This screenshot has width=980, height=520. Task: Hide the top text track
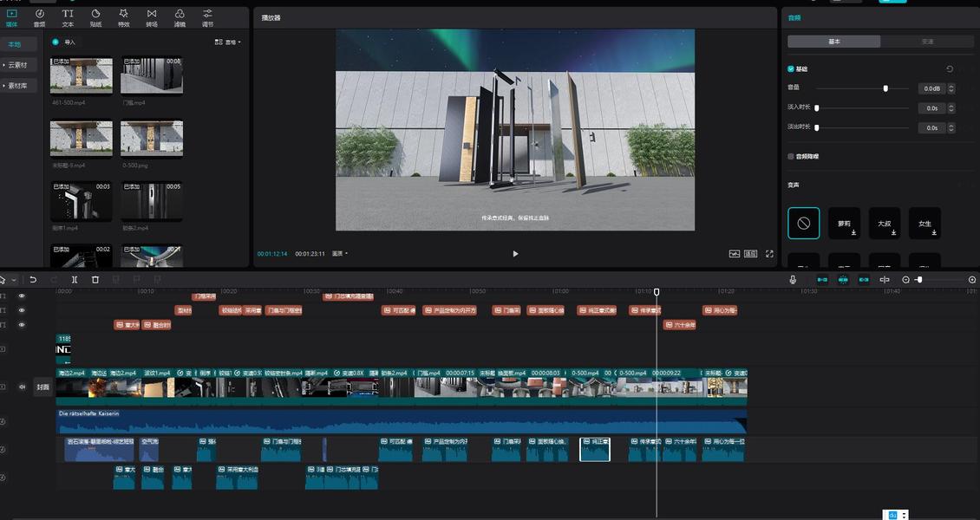[x=22, y=296]
